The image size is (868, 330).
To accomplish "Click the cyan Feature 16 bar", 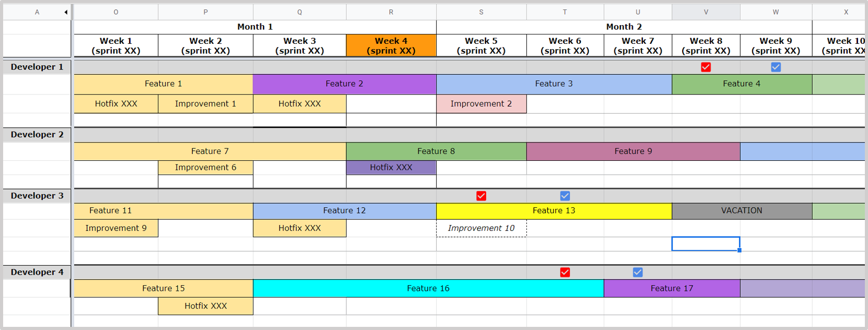I will point(428,288).
